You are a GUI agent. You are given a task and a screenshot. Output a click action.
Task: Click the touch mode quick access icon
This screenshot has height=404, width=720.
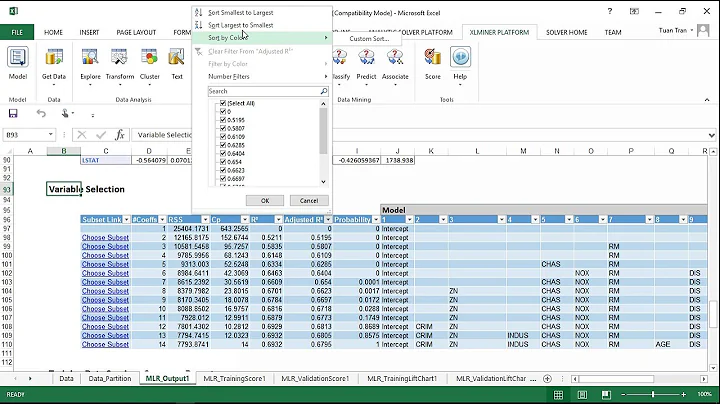coord(66,113)
